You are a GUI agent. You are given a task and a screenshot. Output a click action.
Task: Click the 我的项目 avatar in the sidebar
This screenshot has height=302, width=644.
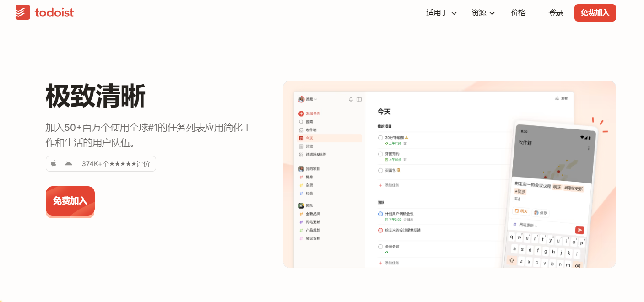click(x=301, y=169)
